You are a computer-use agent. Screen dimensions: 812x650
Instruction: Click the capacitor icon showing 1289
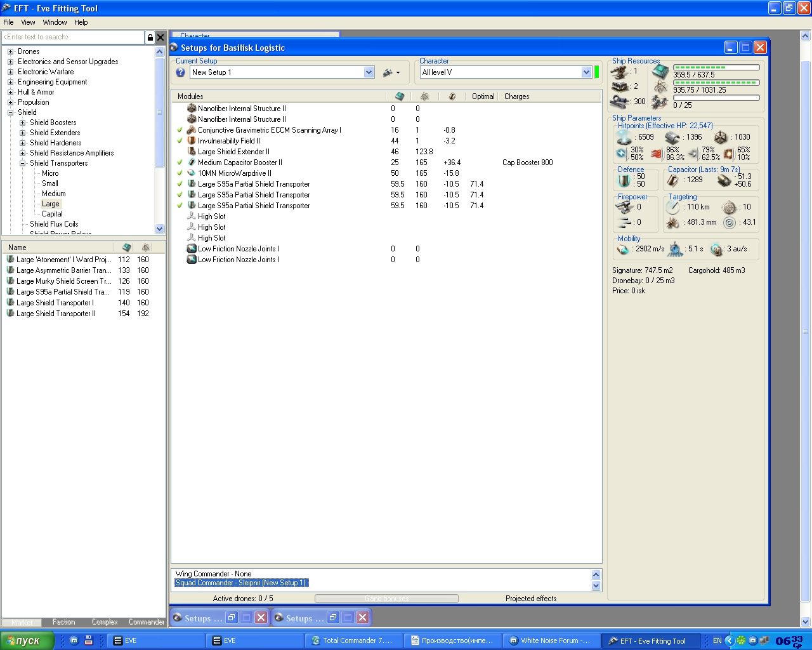[672, 180]
